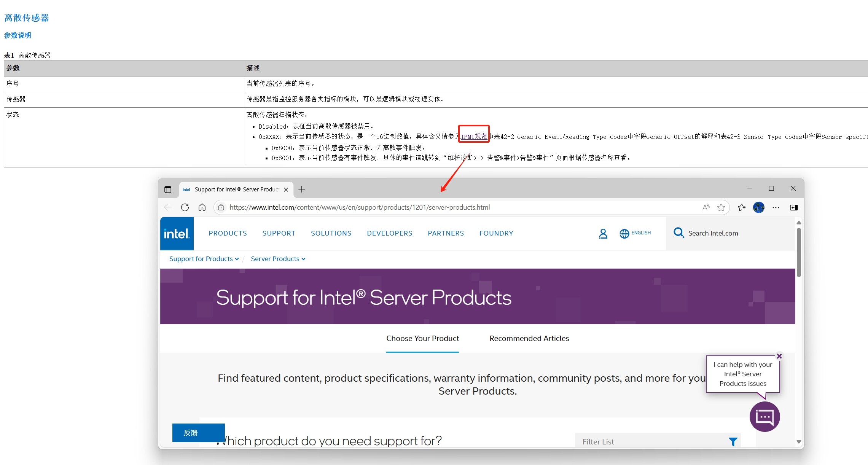
Task: Dismiss the chat help tooltip
Action: coord(779,356)
